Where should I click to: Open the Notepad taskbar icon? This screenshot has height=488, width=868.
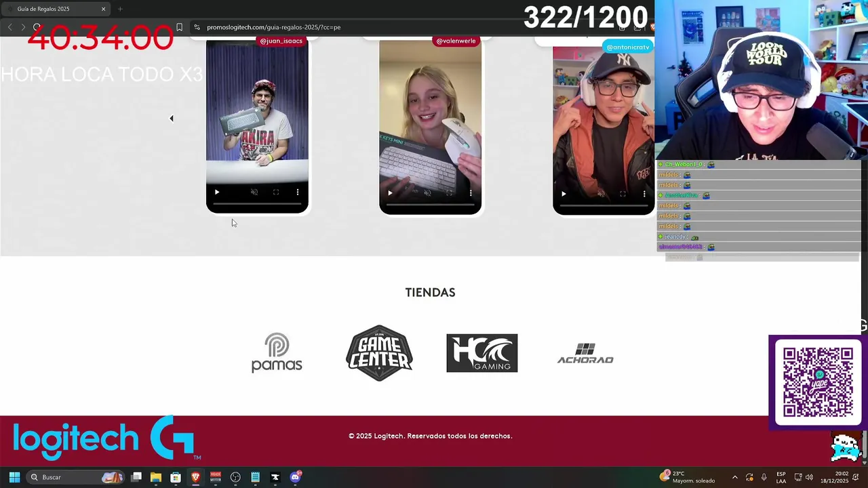[255, 477]
